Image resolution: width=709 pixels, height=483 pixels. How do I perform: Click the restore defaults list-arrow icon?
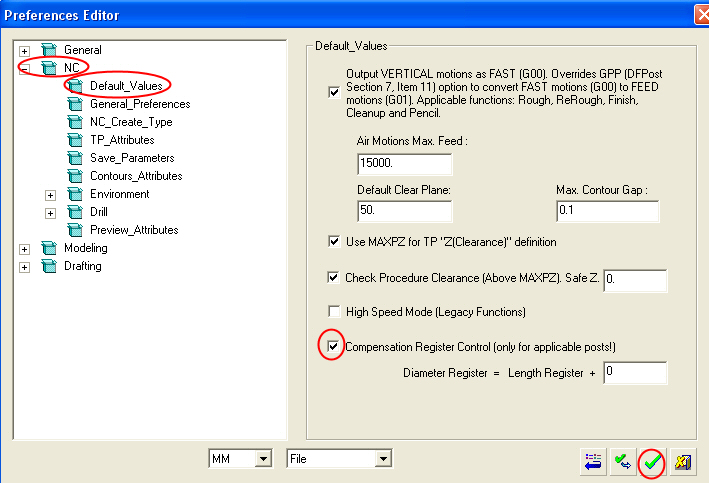pos(594,462)
